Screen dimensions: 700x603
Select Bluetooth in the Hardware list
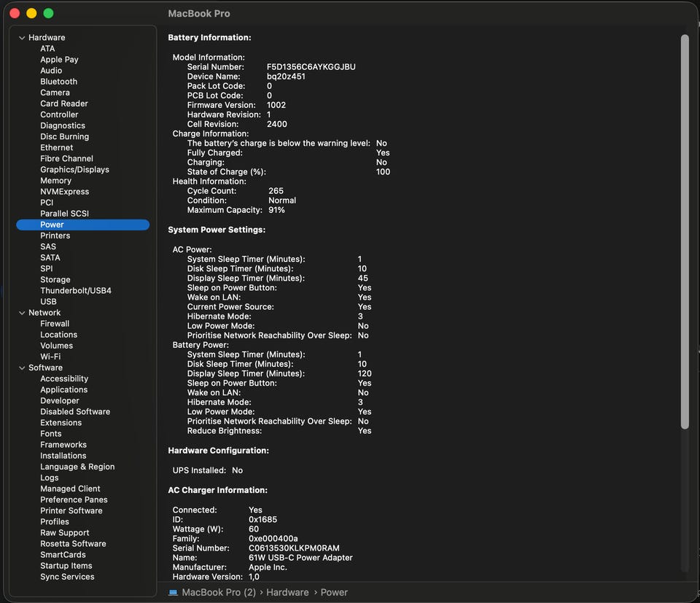click(x=58, y=82)
